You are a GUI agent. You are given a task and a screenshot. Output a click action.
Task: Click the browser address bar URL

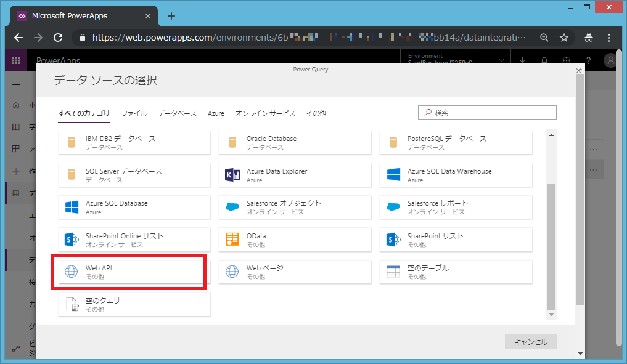pos(309,38)
